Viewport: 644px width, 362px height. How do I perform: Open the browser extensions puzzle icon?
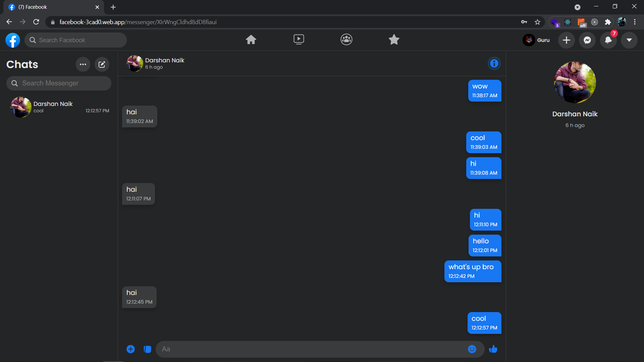(608, 22)
